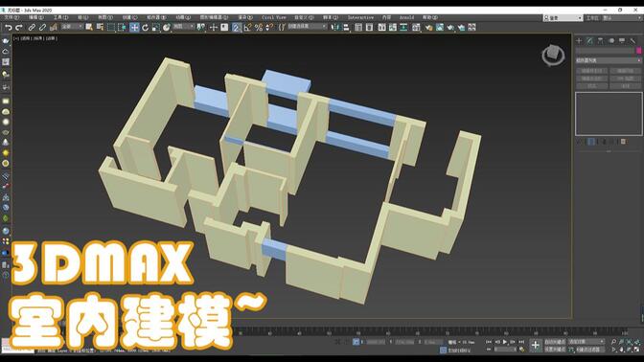Click the ViewCube in the viewport
Viewport: 644px width, 362px height.
click(553, 55)
